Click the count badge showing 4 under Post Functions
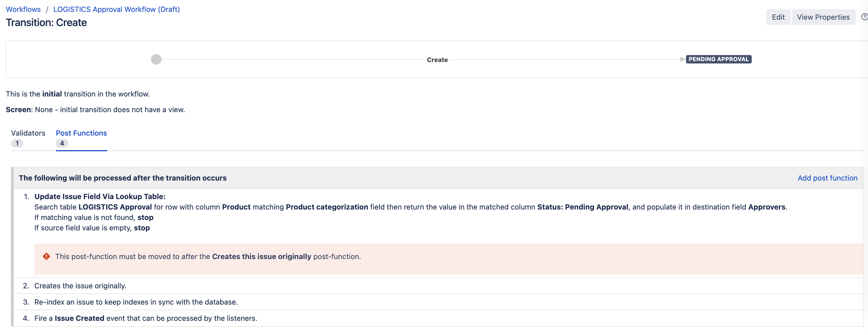The width and height of the screenshot is (868, 335). 62,143
